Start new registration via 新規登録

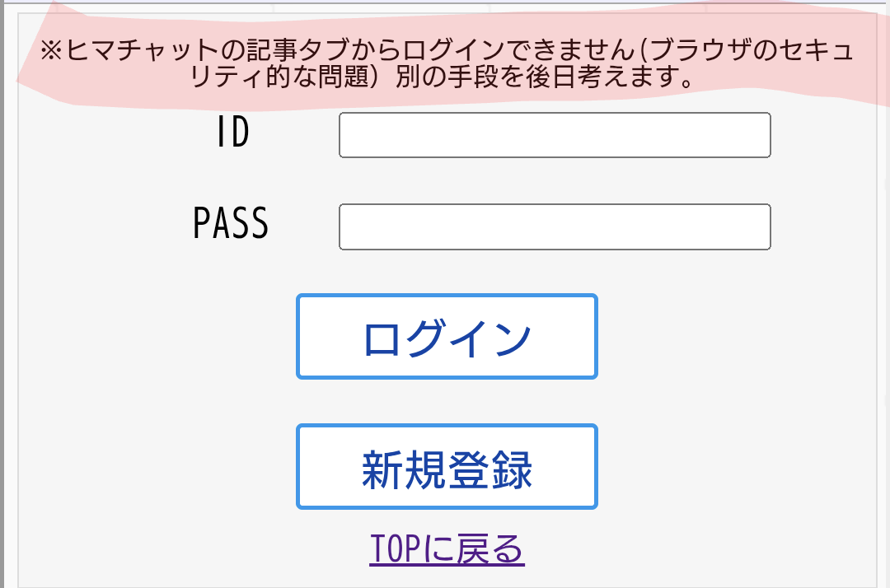coord(447,467)
